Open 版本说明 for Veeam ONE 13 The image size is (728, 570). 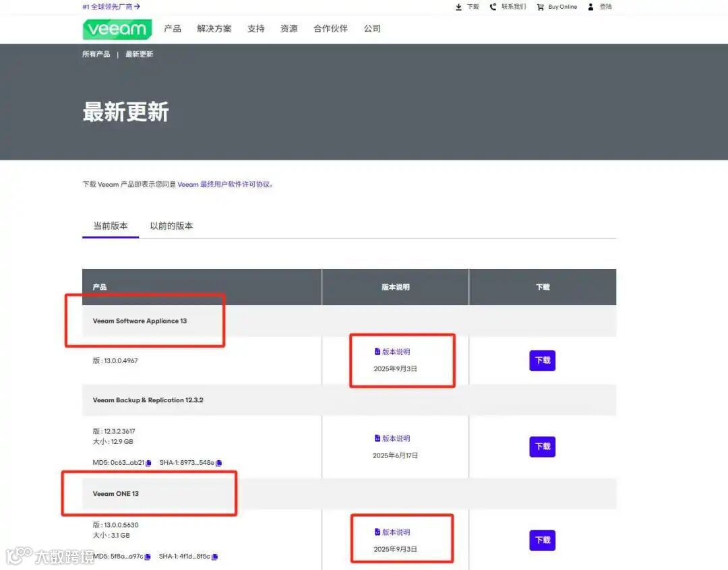click(x=396, y=532)
